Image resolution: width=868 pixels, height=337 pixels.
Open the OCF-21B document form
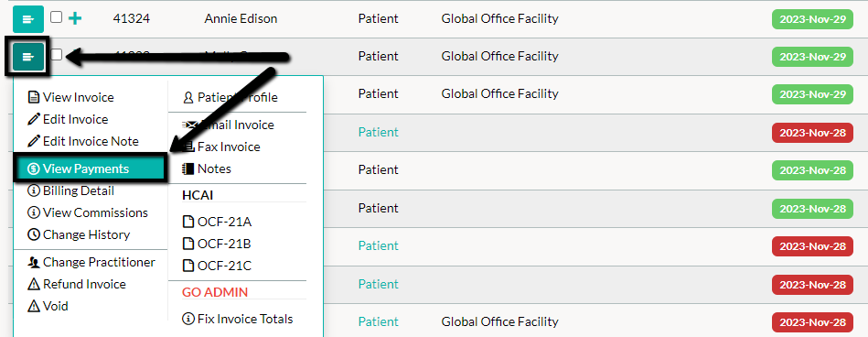coord(217,244)
